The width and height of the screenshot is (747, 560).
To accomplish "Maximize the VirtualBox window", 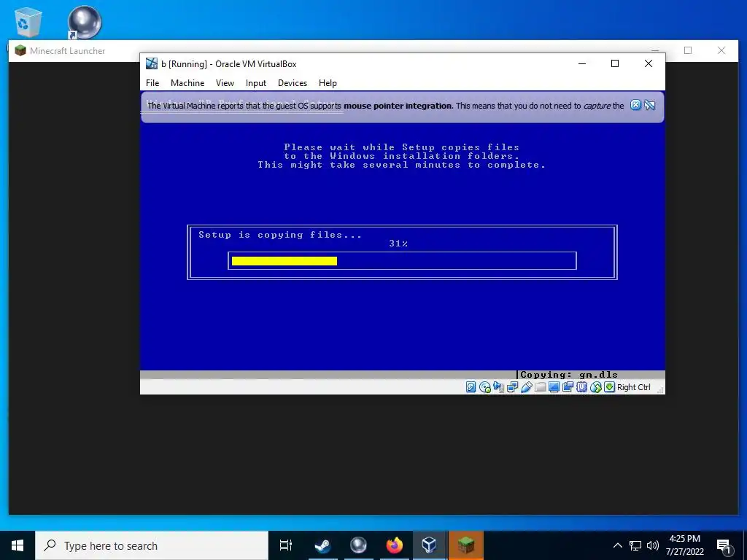I will coord(615,63).
